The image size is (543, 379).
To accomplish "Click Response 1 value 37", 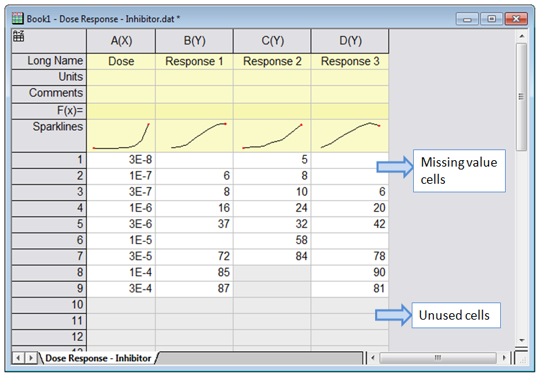I will [195, 224].
